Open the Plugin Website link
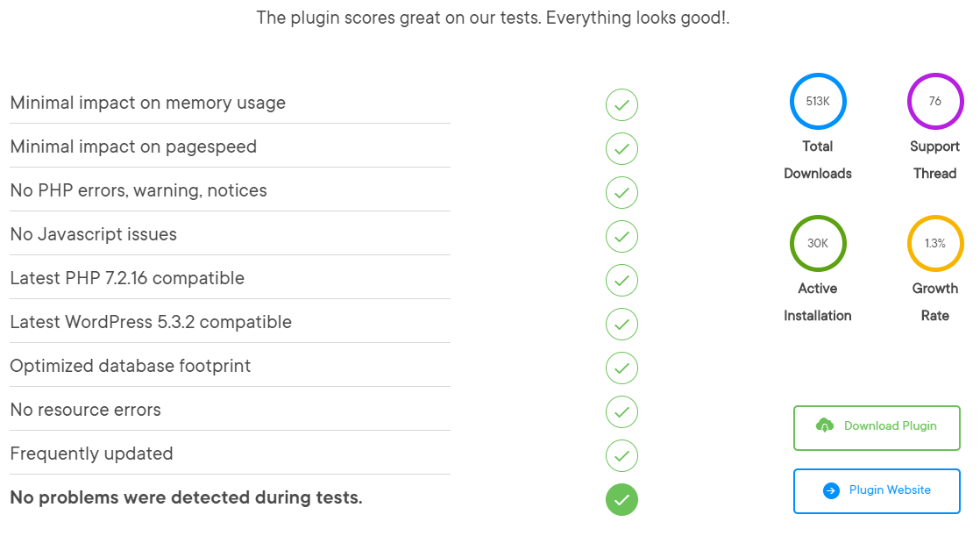The image size is (980, 536). [877, 491]
